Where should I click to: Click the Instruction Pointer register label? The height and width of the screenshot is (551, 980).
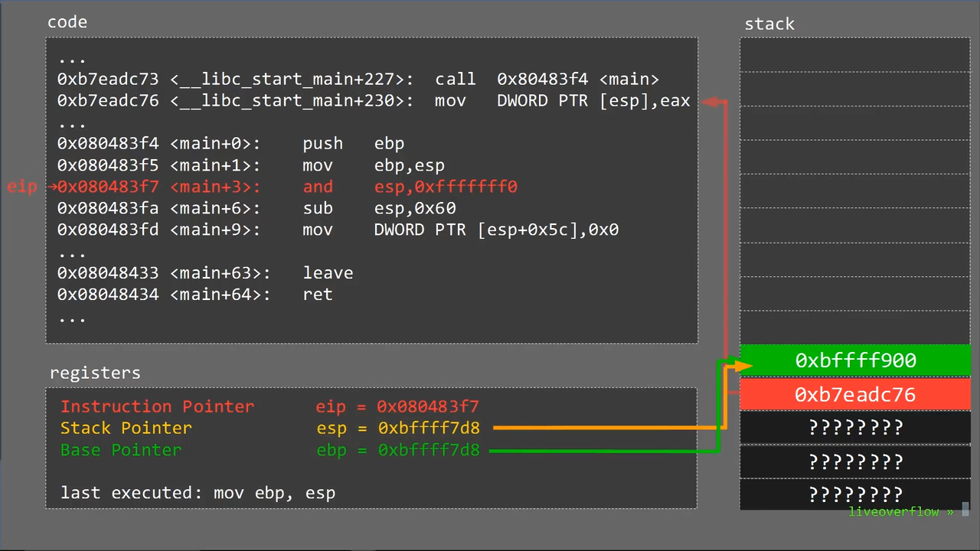(157, 406)
